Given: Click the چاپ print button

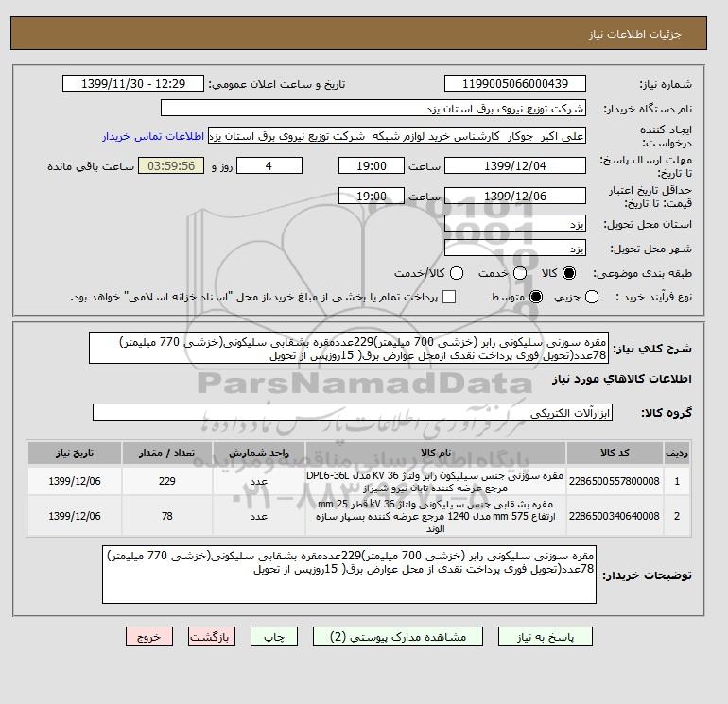Looking at the screenshot, I should [274, 637].
